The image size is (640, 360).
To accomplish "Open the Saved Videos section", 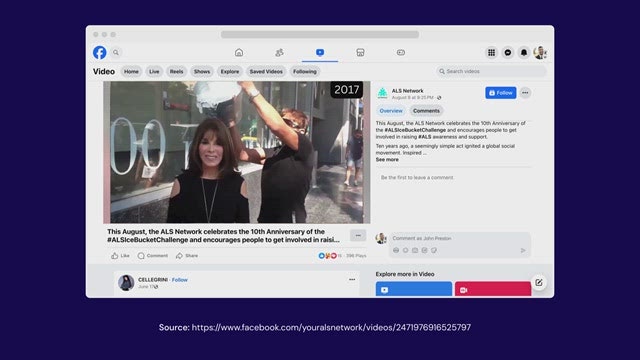I will 266,71.
